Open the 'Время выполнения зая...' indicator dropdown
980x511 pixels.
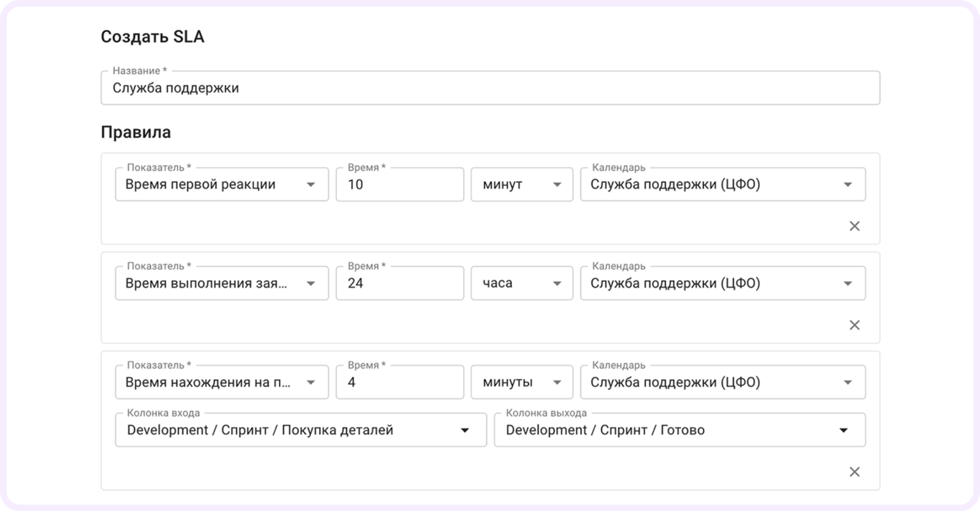point(221,284)
